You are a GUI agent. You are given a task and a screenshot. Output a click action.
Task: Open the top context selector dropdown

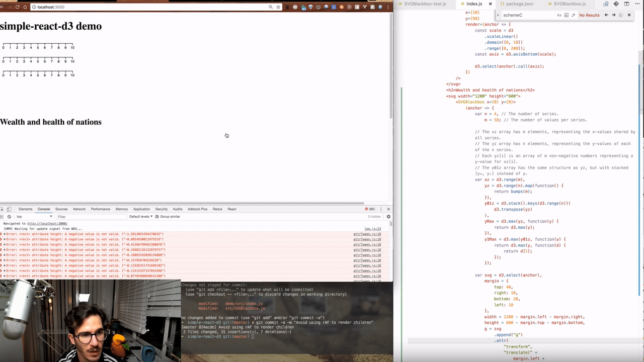tap(34, 217)
